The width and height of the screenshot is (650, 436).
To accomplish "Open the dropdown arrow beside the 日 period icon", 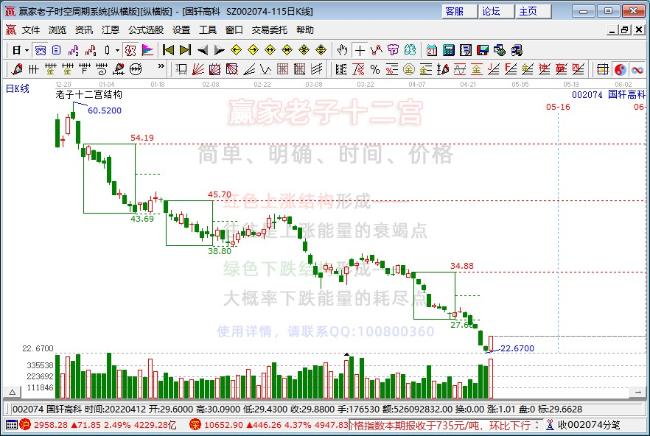I will click(x=27, y=51).
